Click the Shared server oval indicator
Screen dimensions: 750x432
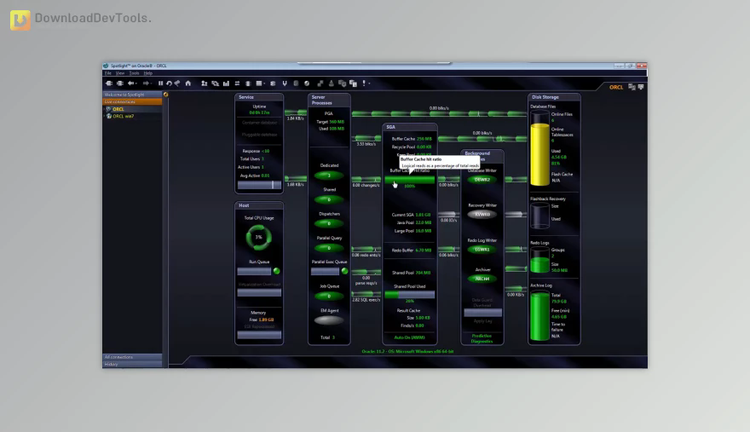[x=329, y=199]
